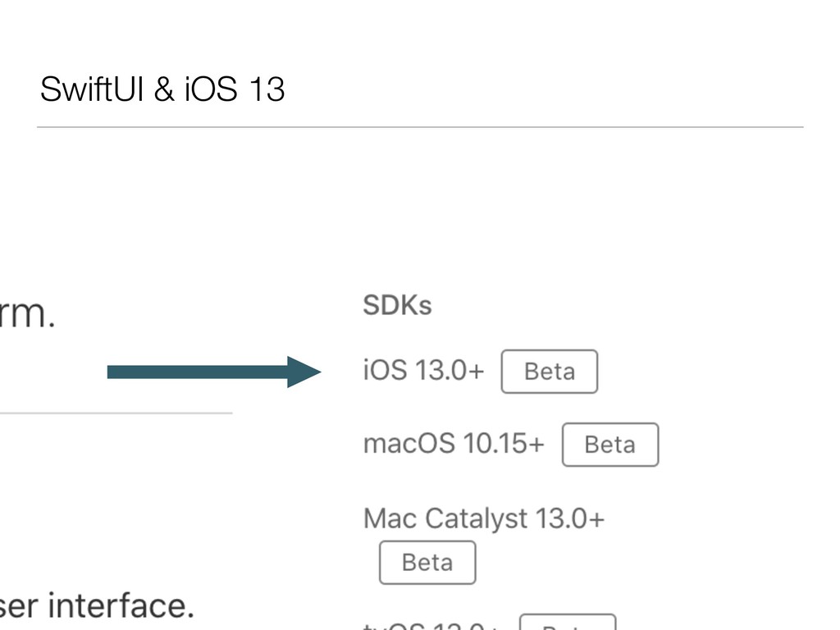Click the cropped text ending in rm.
This screenshot has height=630, width=840.
click(27, 314)
